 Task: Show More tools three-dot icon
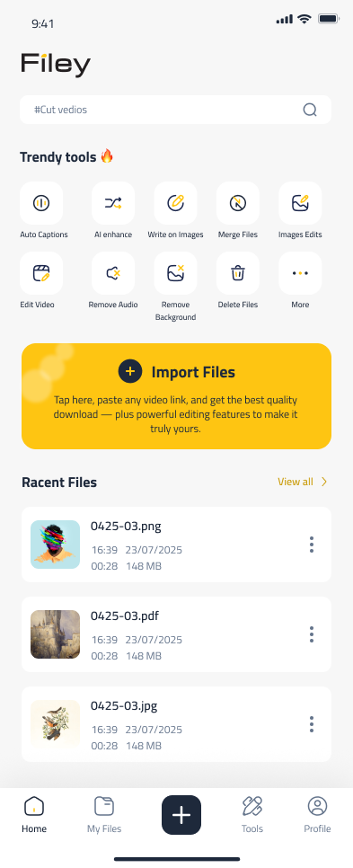pos(300,273)
